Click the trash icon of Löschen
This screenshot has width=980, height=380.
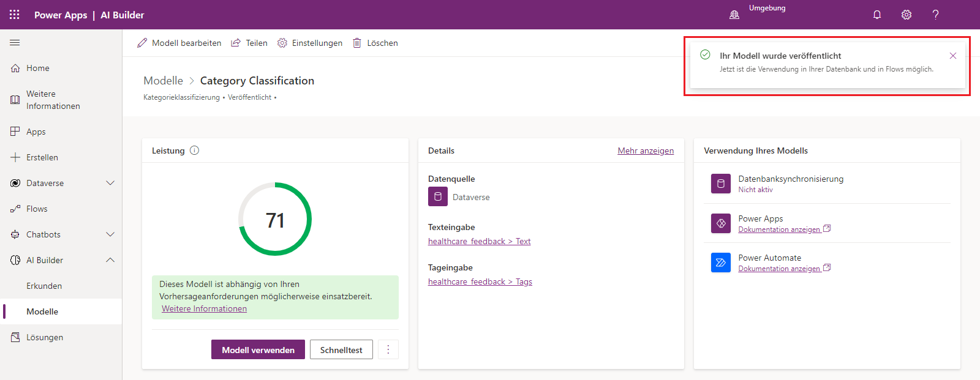[357, 43]
